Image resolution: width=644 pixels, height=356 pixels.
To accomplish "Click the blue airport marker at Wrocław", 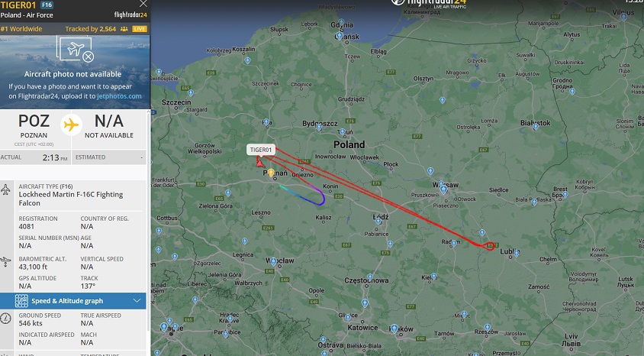I will point(274,261).
